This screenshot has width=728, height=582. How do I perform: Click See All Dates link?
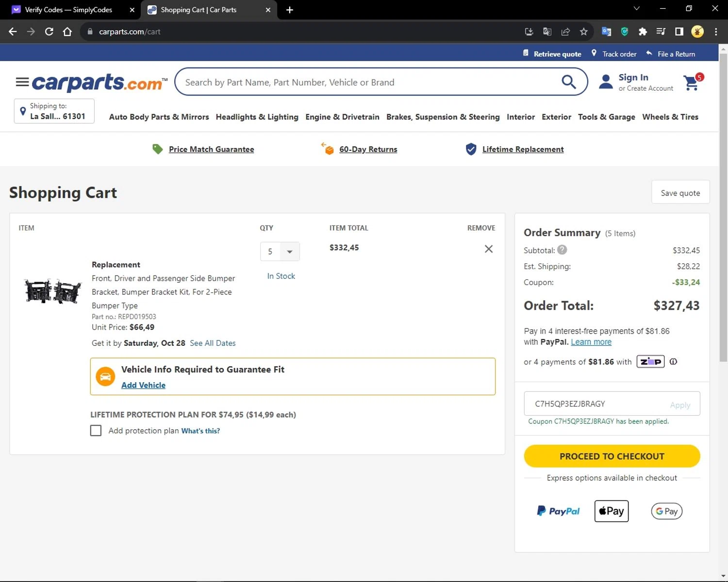click(213, 343)
